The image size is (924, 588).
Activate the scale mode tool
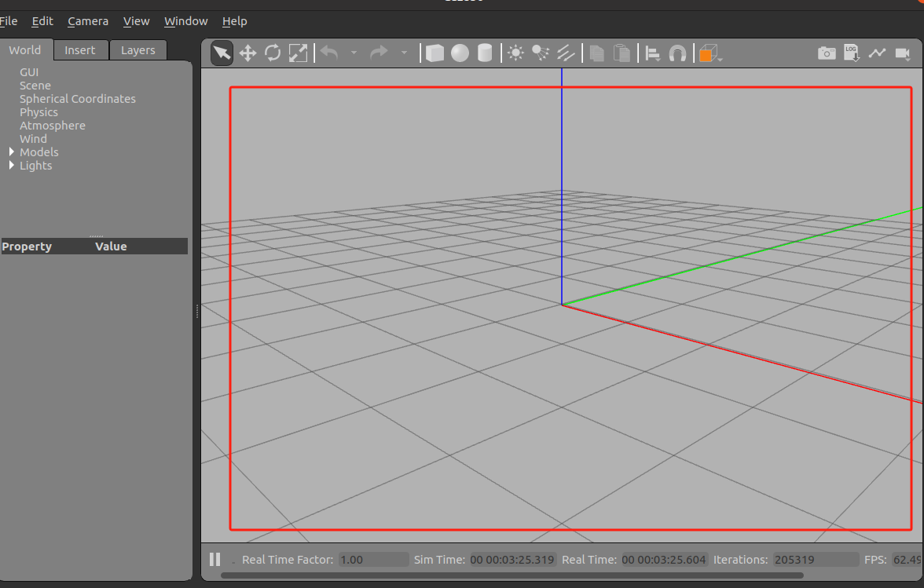(299, 53)
